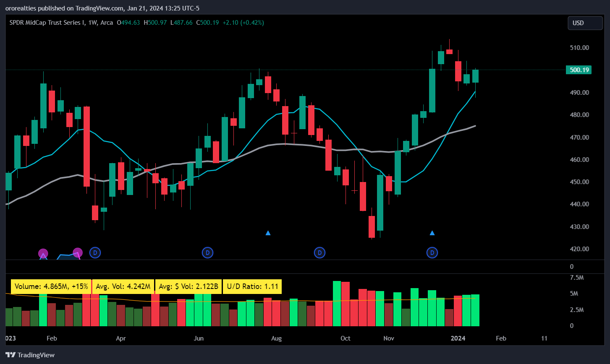Click the Avg. Vol: 4.242M label
The image size is (610, 364).
[x=123, y=287]
